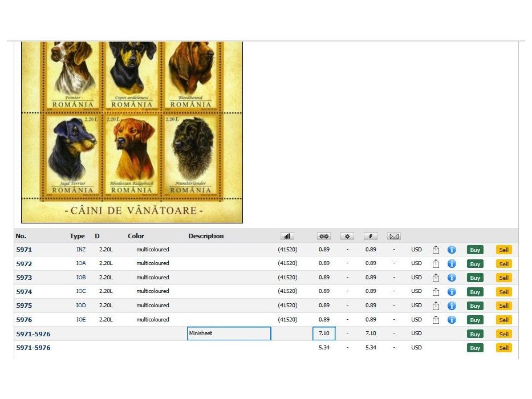The width and height of the screenshot is (532, 399).
Task: Buy stamp 5971
Action: point(475,250)
